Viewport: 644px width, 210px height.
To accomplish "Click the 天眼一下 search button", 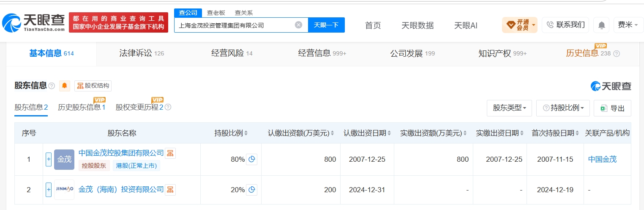I will (x=326, y=25).
